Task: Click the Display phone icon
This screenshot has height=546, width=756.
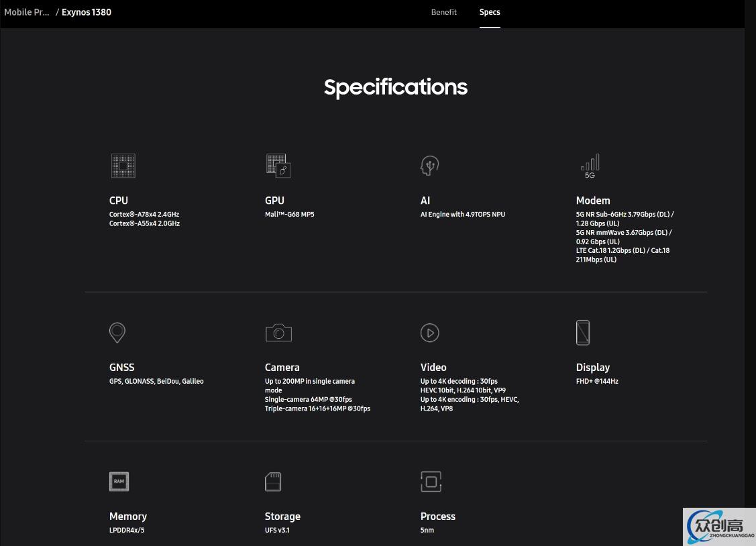Action: (x=583, y=333)
